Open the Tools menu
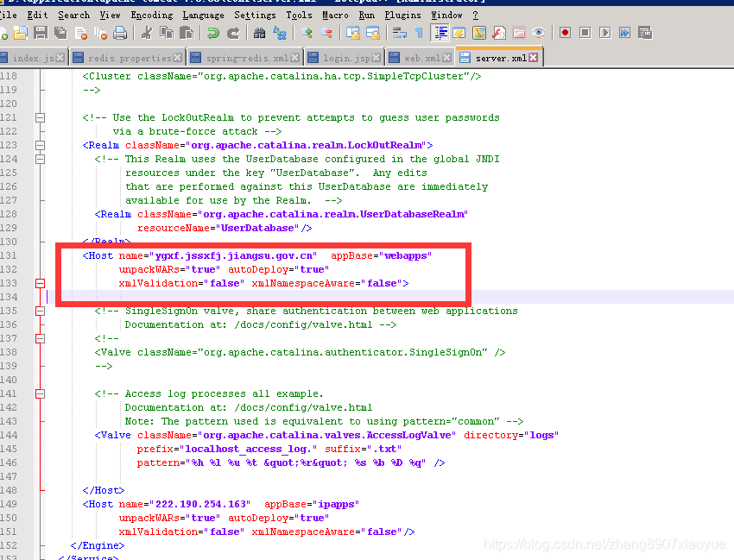 299,15
